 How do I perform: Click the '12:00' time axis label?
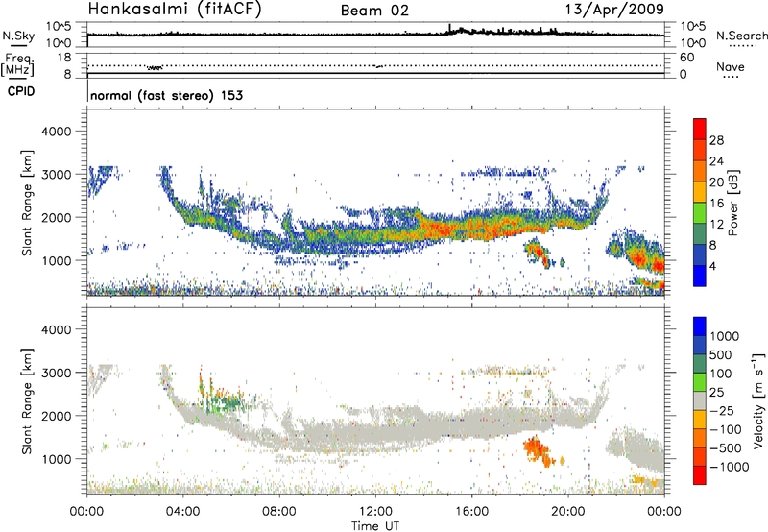[375, 512]
